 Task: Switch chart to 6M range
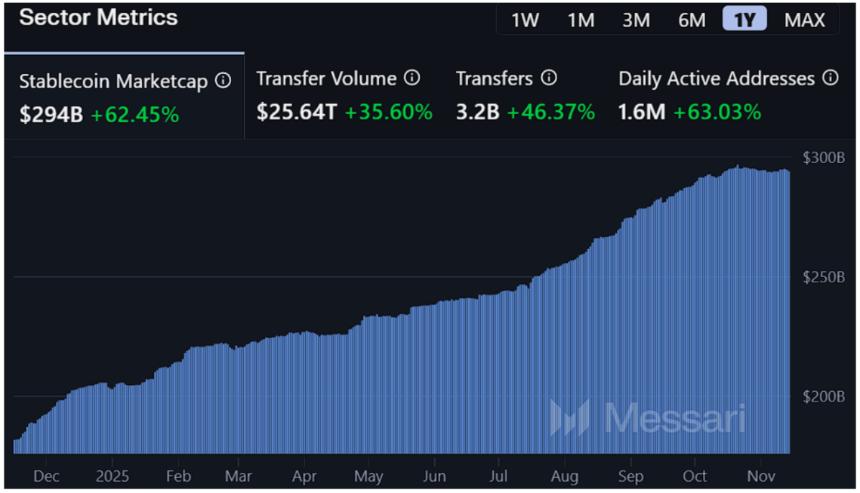pyautogui.click(x=692, y=20)
